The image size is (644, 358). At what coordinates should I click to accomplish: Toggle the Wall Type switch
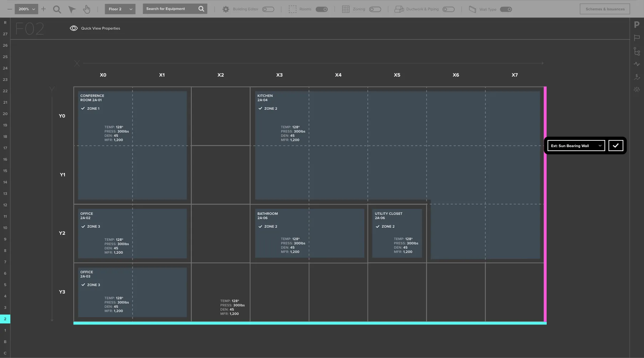click(x=506, y=9)
